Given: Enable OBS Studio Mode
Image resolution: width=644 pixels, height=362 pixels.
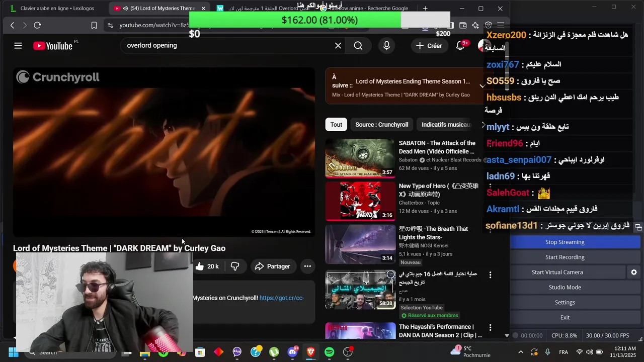Looking at the screenshot, I should point(565,287).
